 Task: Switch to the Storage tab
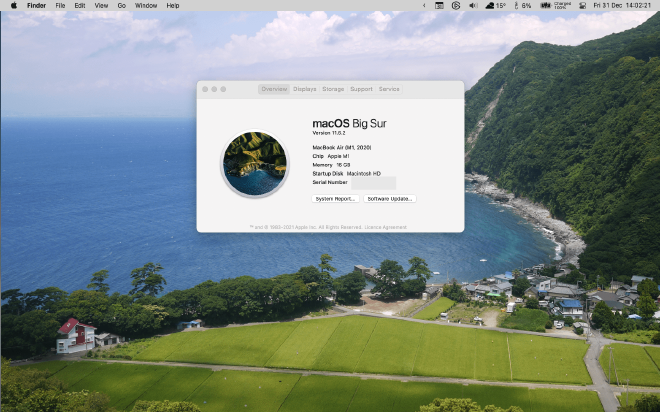tap(333, 89)
